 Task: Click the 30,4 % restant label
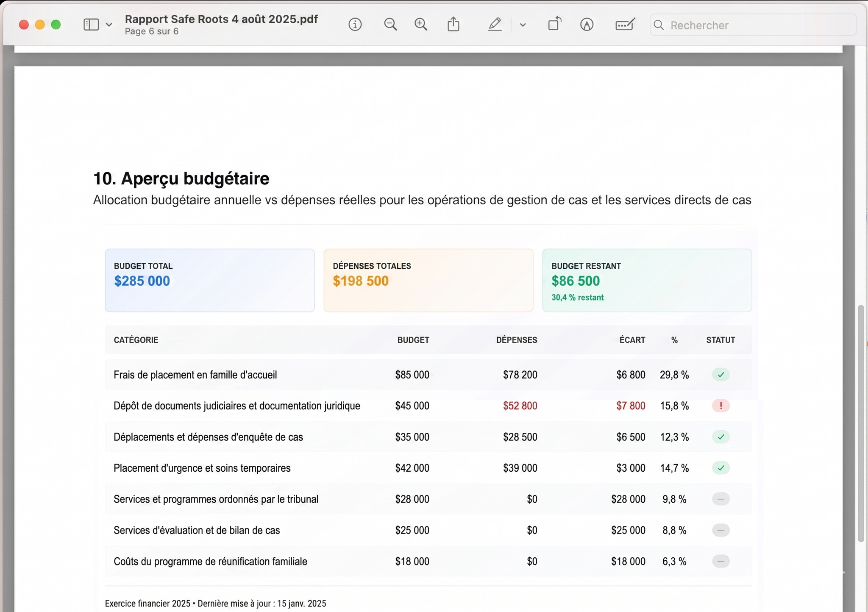coord(577,298)
